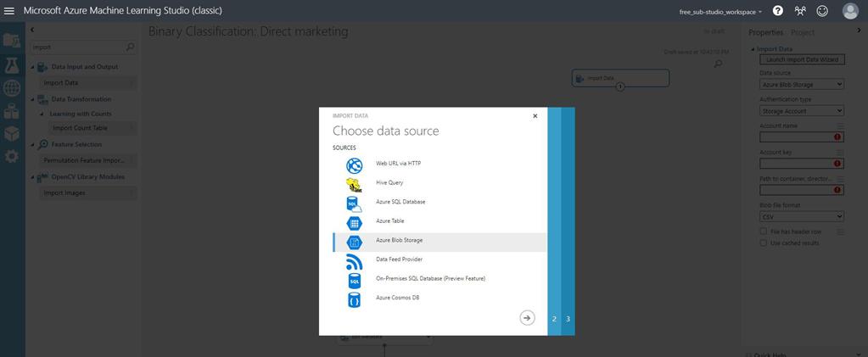Open the Settings gear sidebar icon

[12, 157]
